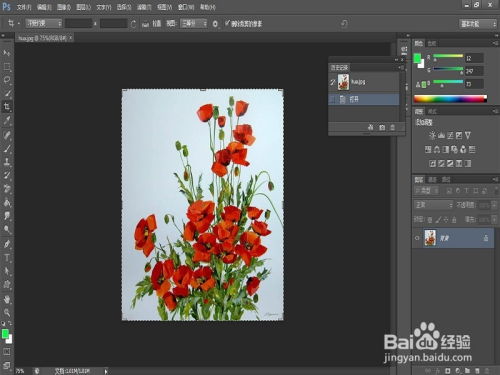Select the 打开 history state

click(x=364, y=99)
